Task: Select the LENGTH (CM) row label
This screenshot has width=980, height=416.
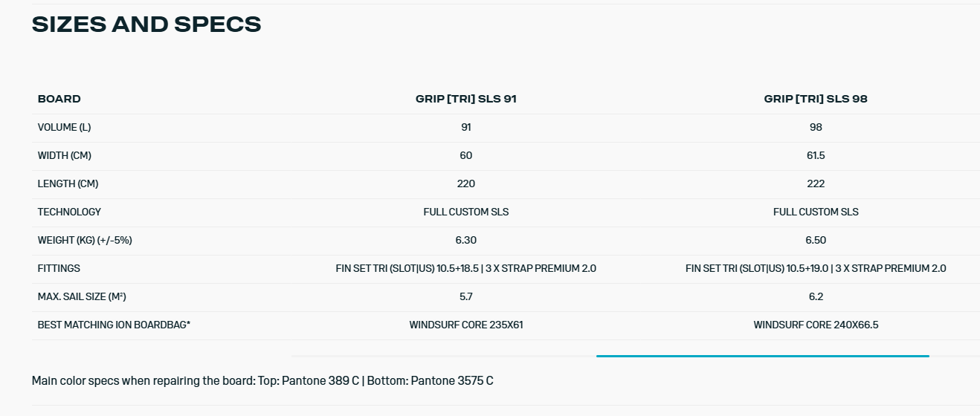Action: tap(68, 183)
